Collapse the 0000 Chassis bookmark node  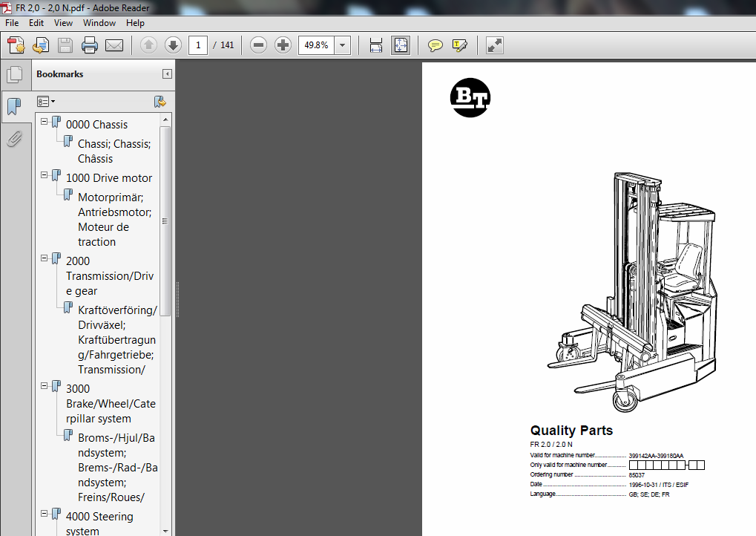click(x=45, y=122)
